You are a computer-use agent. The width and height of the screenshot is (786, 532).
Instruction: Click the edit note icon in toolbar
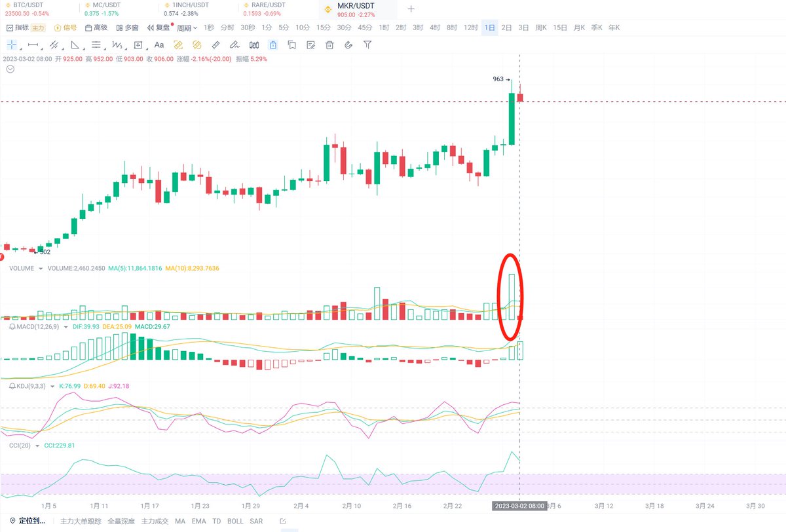pos(311,45)
